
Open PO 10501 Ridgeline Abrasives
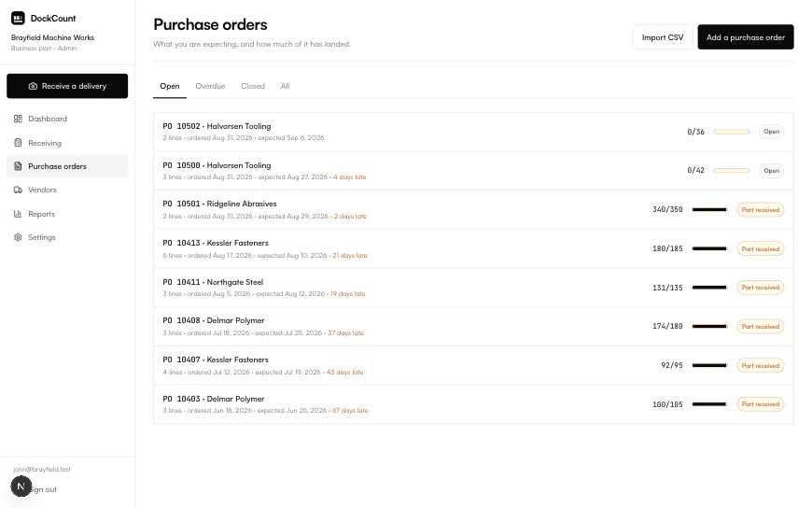(473, 210)
